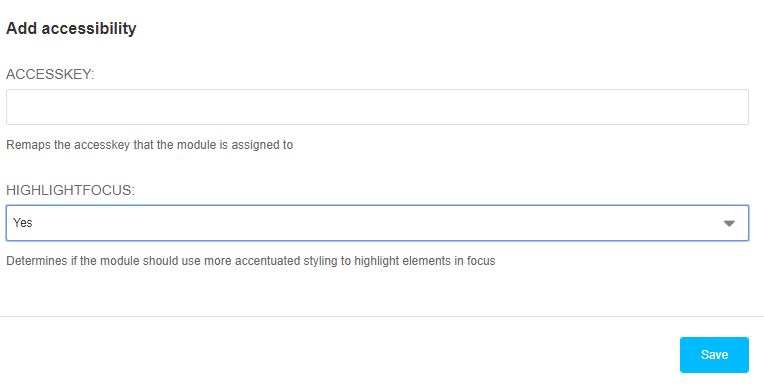Click the 'Remaps the accesskey' help text
The image size is (764, 388).
(x=150, y=145)
